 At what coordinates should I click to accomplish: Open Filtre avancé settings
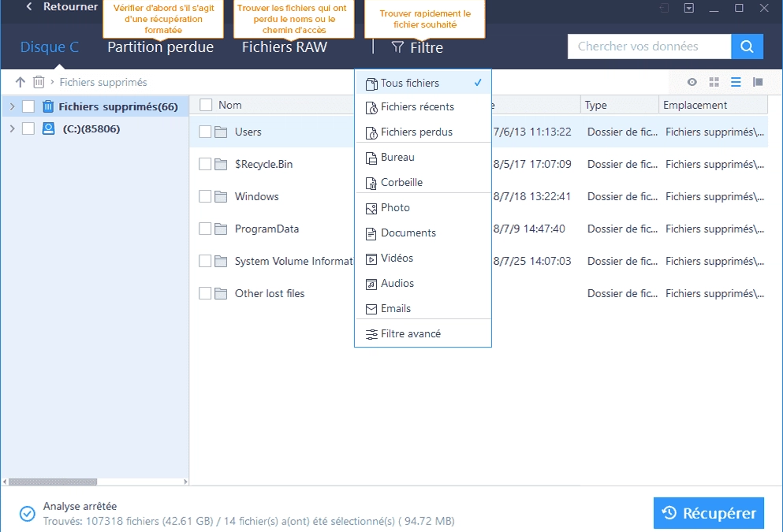point(410,333)
